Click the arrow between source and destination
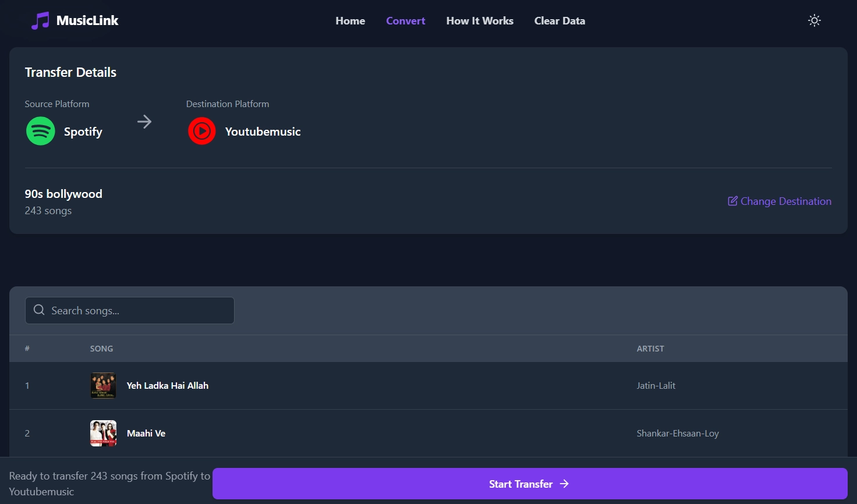The image size is (857, 504). point(144,122)
